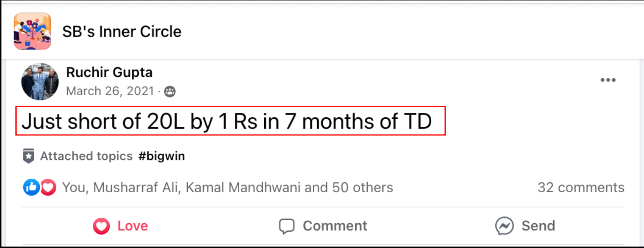Click the SB's Inner Circle group thumbnail
This screenshot has width=644, height=248.
(x=33, y=31)
